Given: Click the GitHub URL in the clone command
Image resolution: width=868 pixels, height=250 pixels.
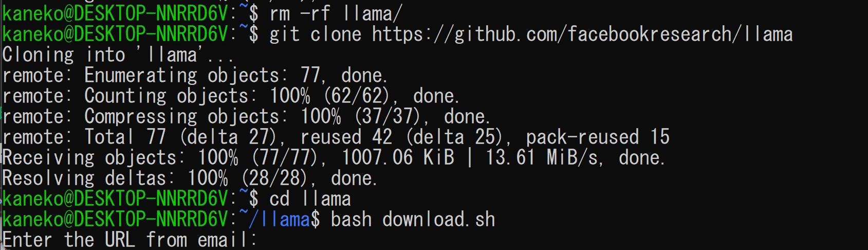Looking at the screenshot, I should click(x=582, y=34).
